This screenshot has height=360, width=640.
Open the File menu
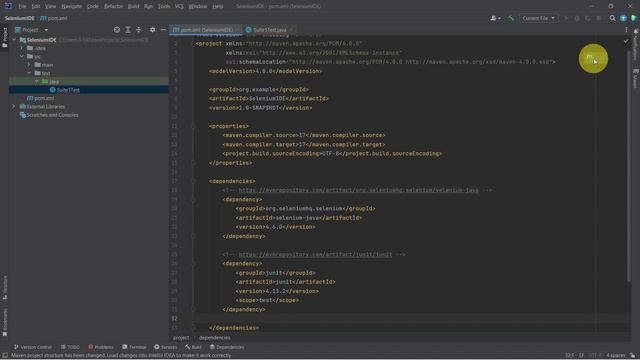pos(22,6)
